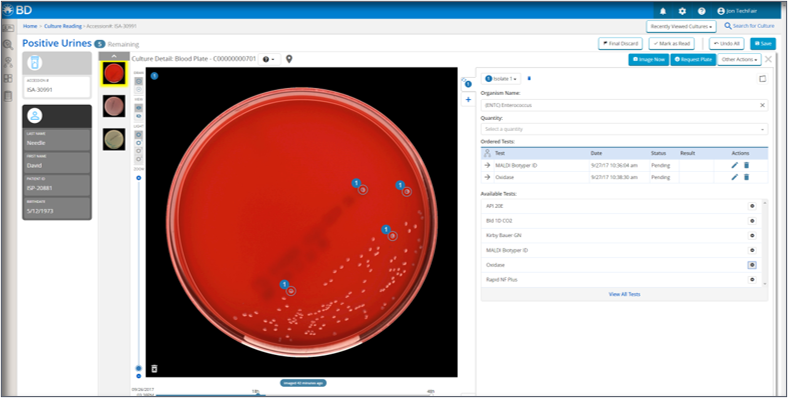Click Search for Culture
This screenshot has width=788, height=398.
[749, 26]
